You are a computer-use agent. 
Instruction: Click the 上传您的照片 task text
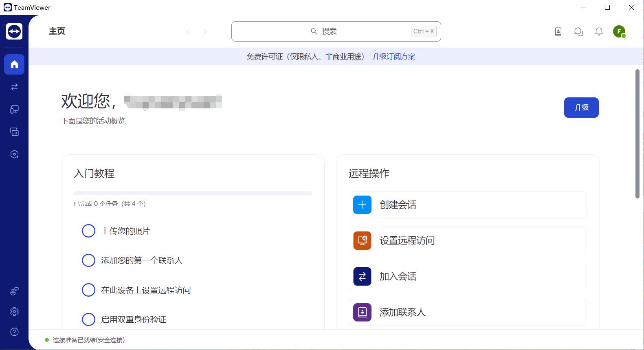click(x=125, y=231)
